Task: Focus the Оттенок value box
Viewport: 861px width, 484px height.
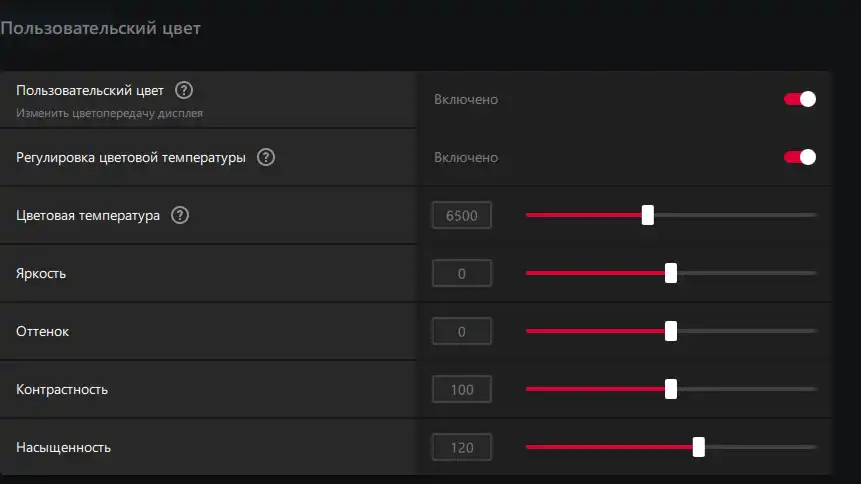Action: [462, 331]
